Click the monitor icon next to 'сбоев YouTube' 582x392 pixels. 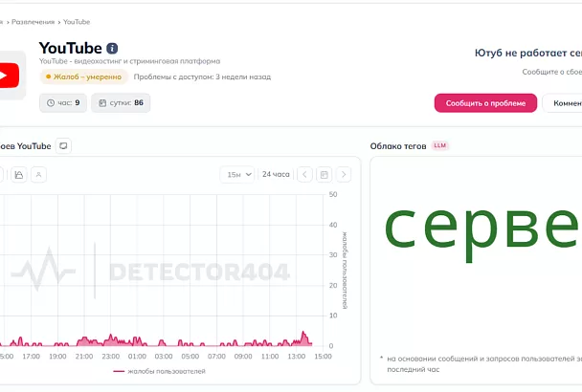pos(63,145)
